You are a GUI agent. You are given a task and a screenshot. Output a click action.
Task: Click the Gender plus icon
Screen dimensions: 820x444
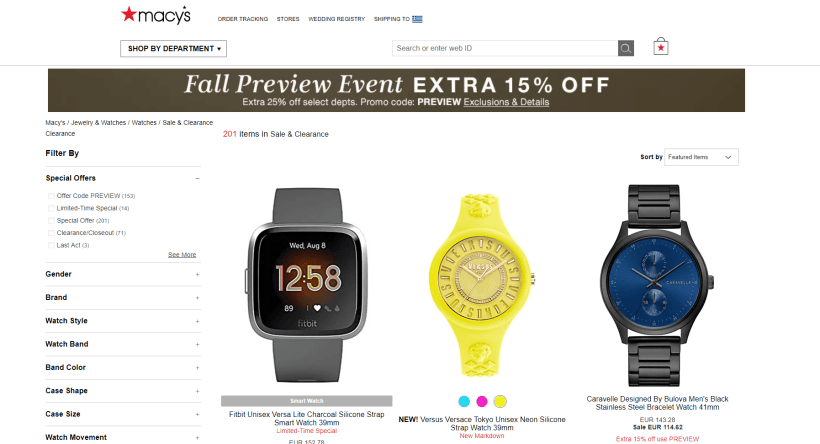pyautogui.click(x=198, y=275)
